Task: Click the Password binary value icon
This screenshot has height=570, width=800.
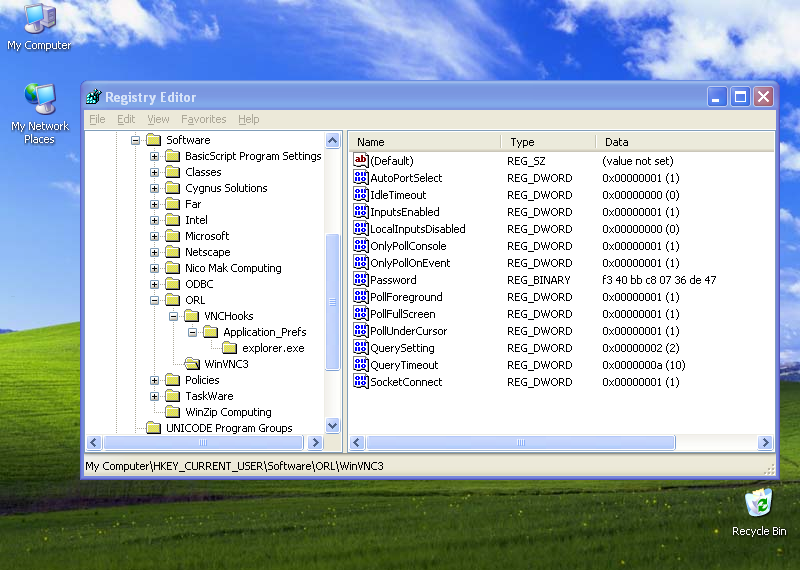Action: tap(361, 280)
